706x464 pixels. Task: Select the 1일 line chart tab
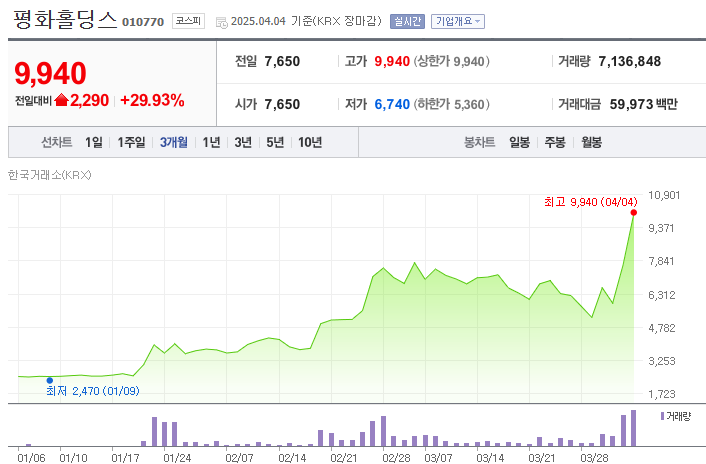coord(94,142)
